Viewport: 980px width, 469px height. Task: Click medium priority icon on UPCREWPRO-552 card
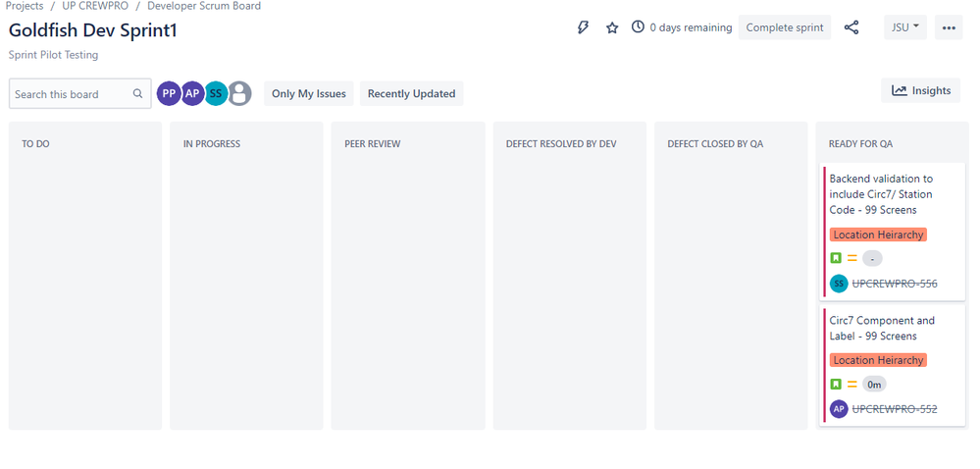[851, 384]
